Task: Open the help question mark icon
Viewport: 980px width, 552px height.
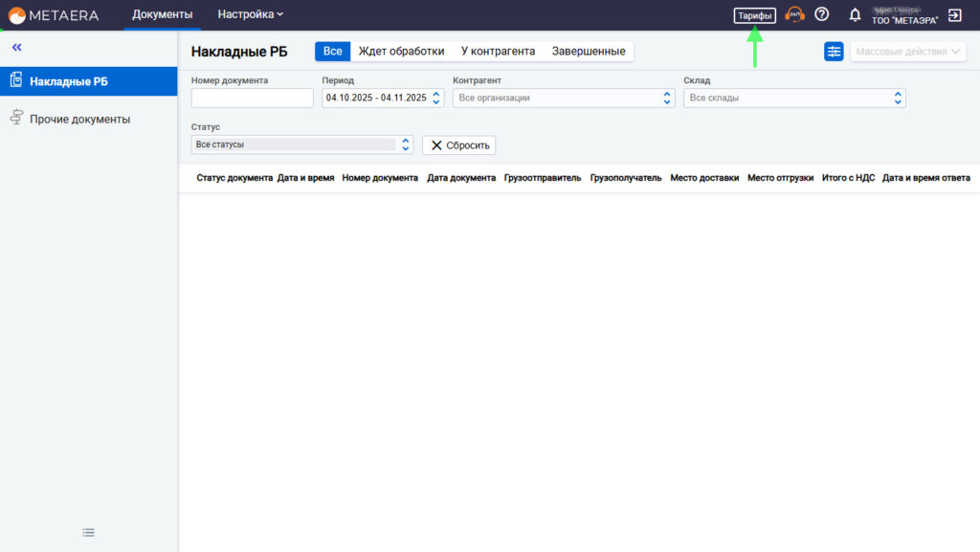Action: pyautogui.click(x=821, y=14)
